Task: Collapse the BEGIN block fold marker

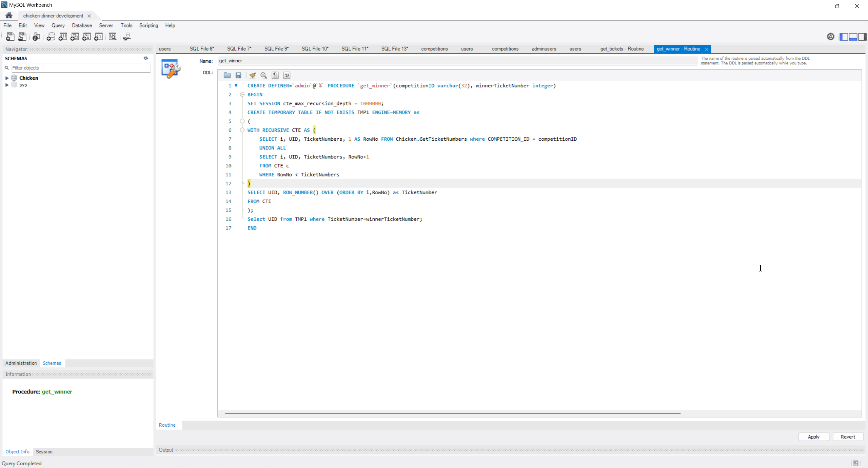Action: (242, 95)
